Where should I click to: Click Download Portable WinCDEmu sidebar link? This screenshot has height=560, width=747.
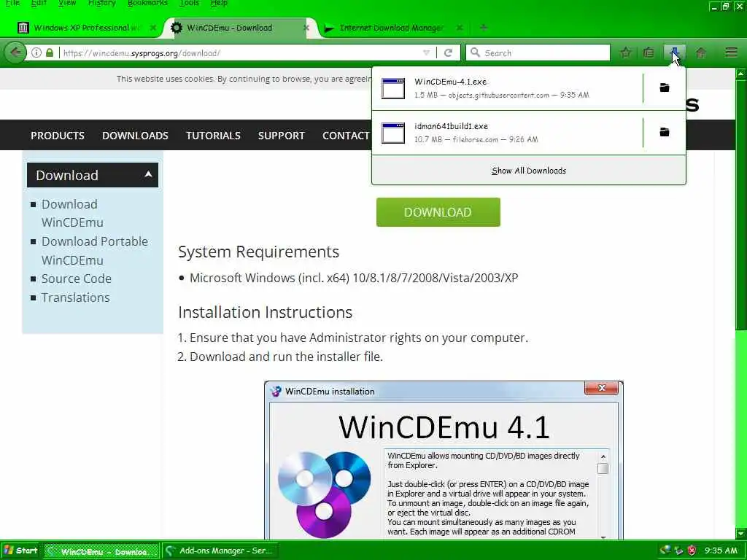pyautogui.click(x=94, y=251)
